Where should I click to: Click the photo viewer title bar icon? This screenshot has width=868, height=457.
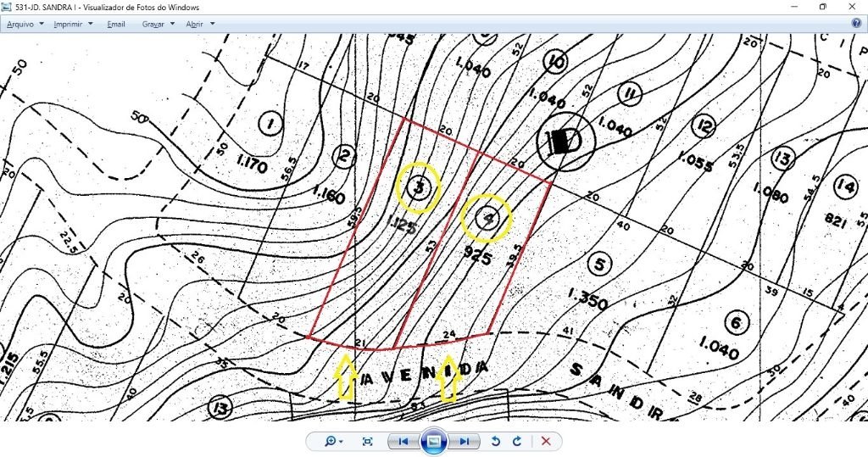point(8,7)
